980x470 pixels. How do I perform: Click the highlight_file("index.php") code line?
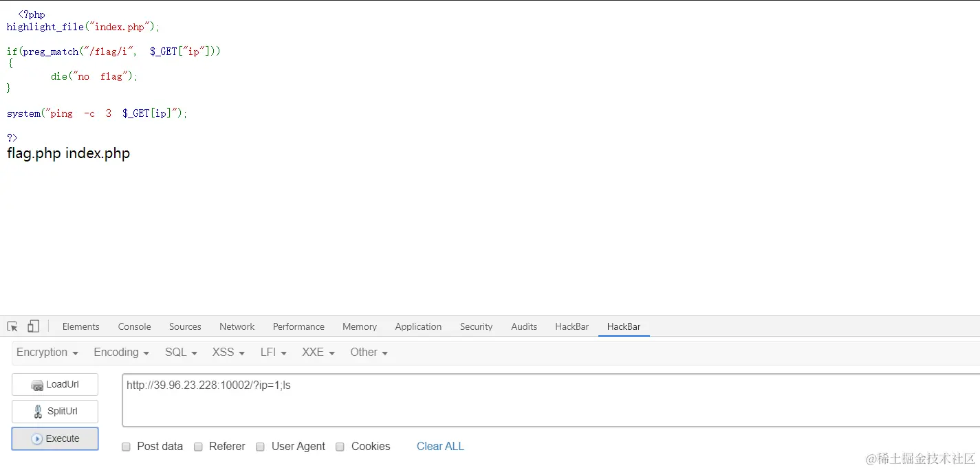click(x=83, y=27)
